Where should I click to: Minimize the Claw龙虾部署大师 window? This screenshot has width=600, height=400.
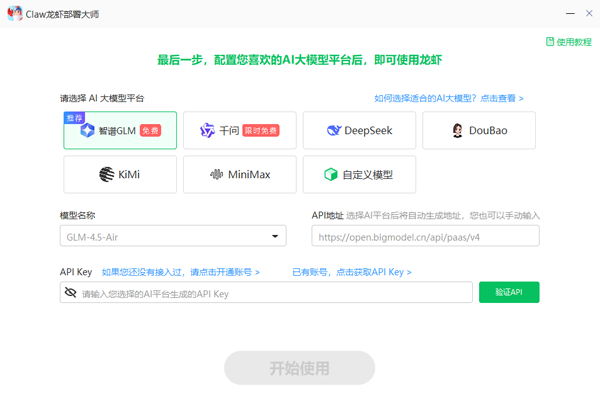click(543, 13)
